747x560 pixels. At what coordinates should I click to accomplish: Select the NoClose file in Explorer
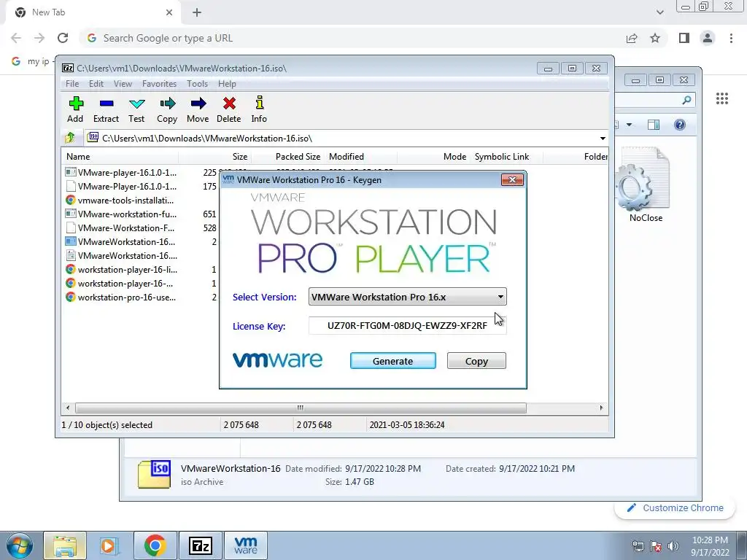[x=646, y=184]
